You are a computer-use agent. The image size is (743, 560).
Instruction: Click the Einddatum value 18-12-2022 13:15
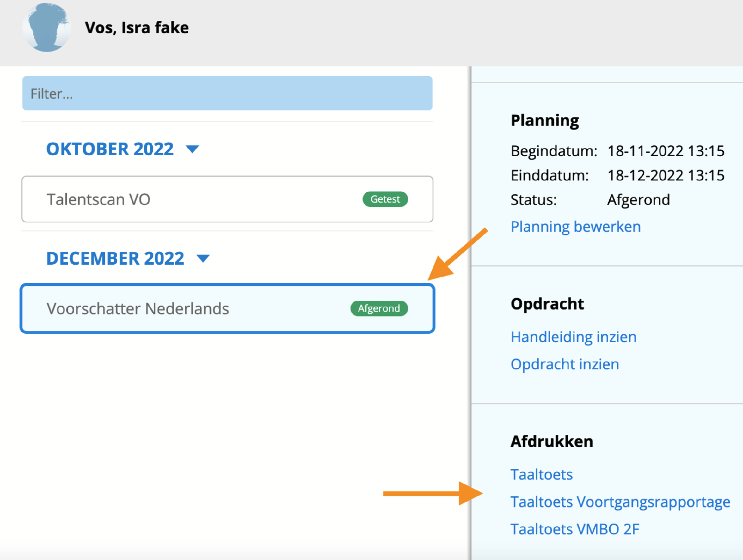pyautogui.click(x=666, y=175)
